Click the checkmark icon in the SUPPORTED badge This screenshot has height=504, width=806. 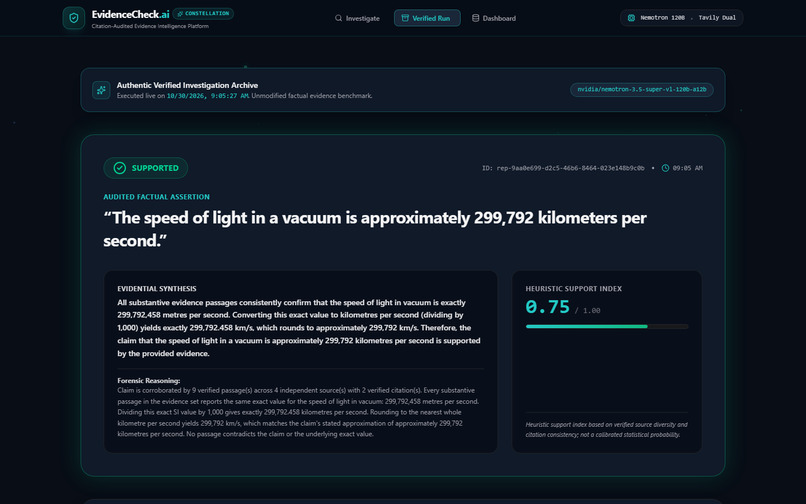[x=120, y=168]
